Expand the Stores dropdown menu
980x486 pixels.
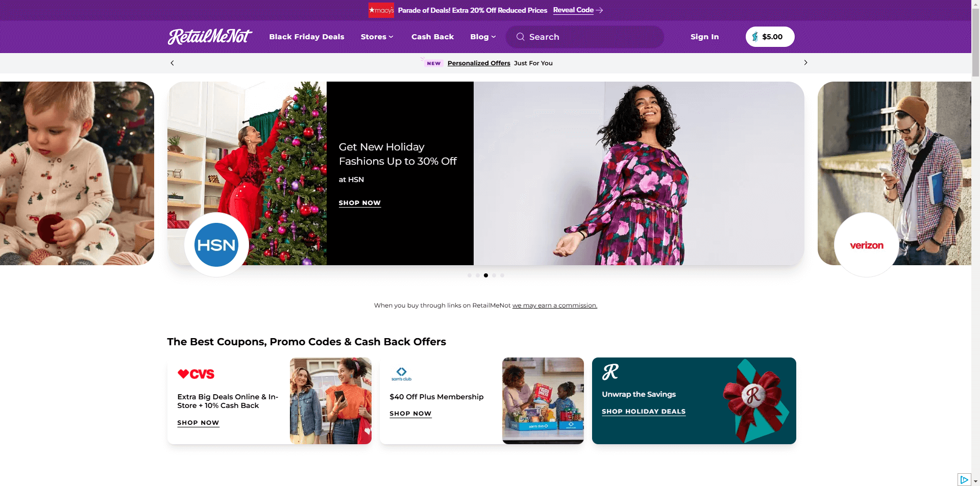coord(377,37)
